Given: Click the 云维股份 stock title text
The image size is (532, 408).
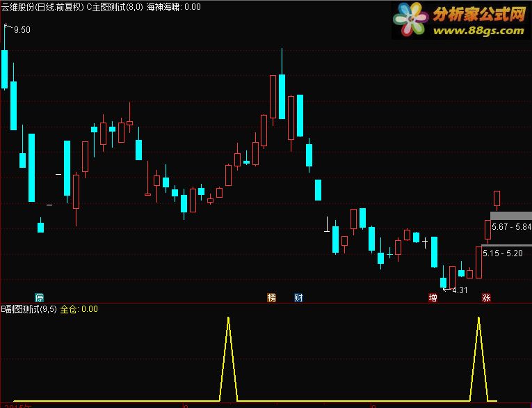Looking at the screenshot, I should [17, 7].
